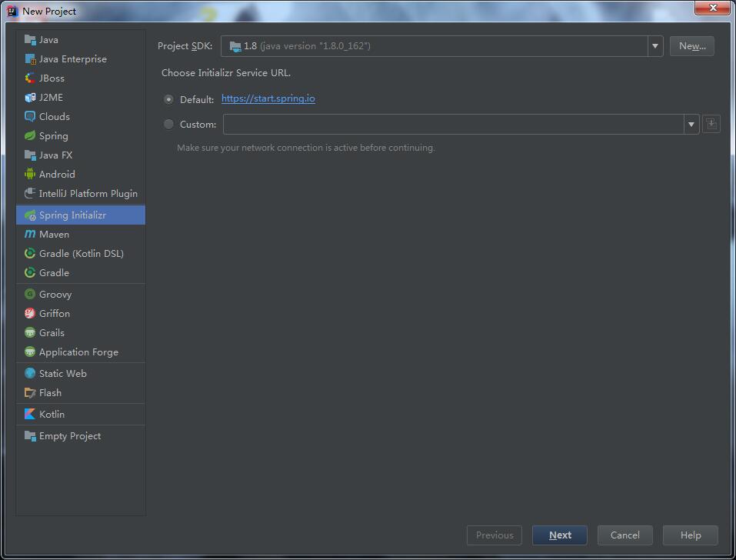Click the Flash icon
Screen dimensions: 736x560
pos(30,393)
